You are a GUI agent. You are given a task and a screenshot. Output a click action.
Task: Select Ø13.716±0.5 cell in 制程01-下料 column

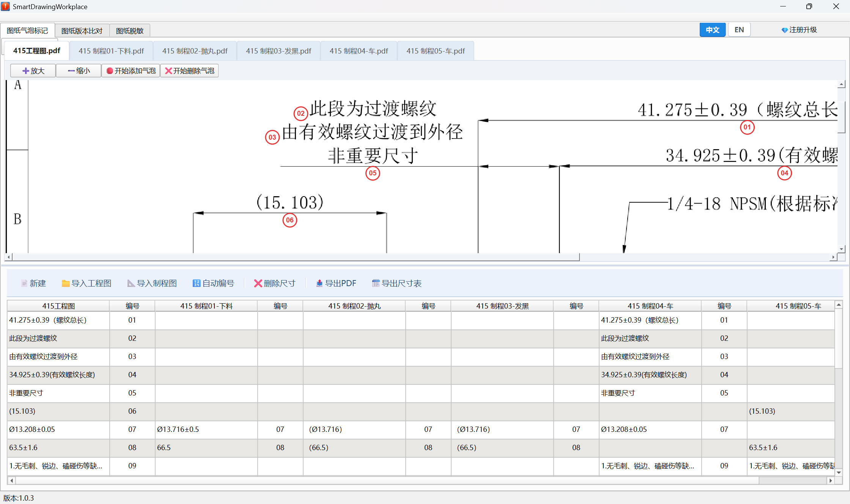[x=206, y=430]
